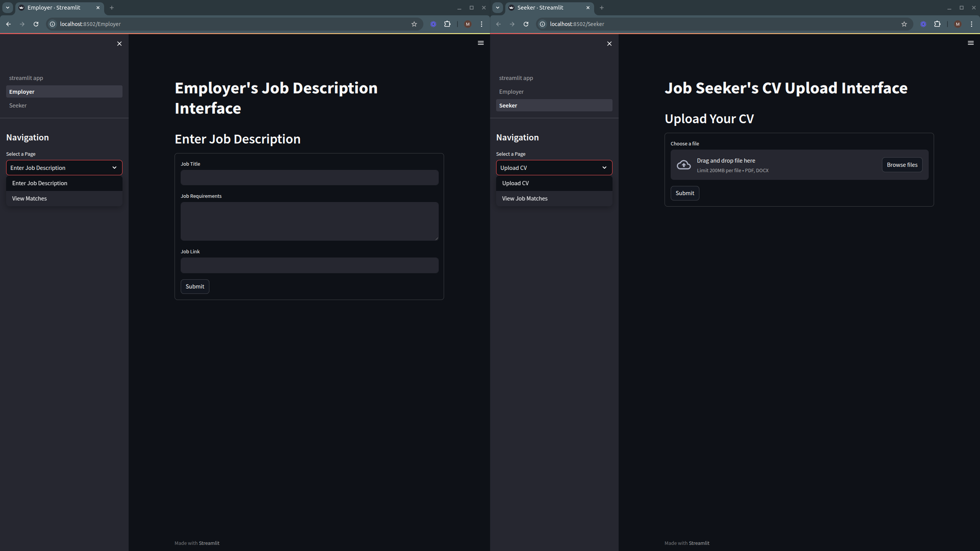This screenshot has width=980, height=551.
Task: Click the cloud upload icon
Action: (684, 165)
